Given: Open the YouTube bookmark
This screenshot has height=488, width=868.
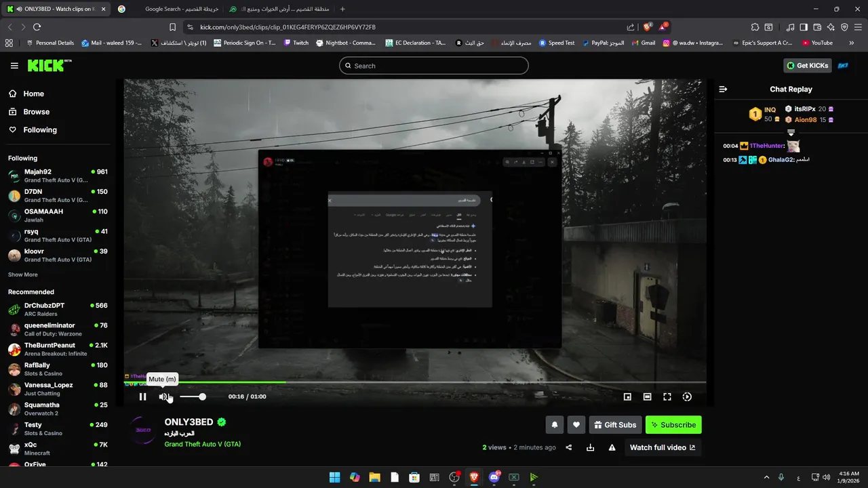Looking at the screenshot, I should pos(817,43).
